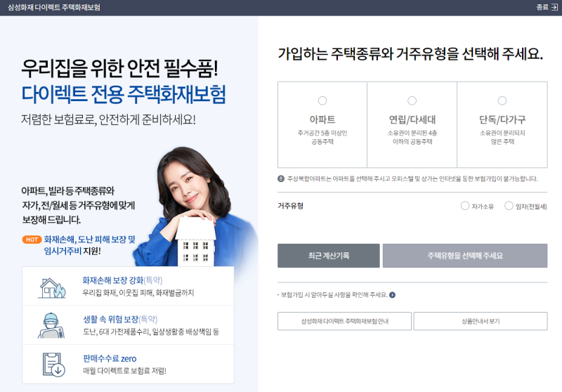Image resolution: width=562 pixels, height=392 pixels.
Task: Click 화재손해 보장 강화(특약) heading link
Action: (122, 280)
